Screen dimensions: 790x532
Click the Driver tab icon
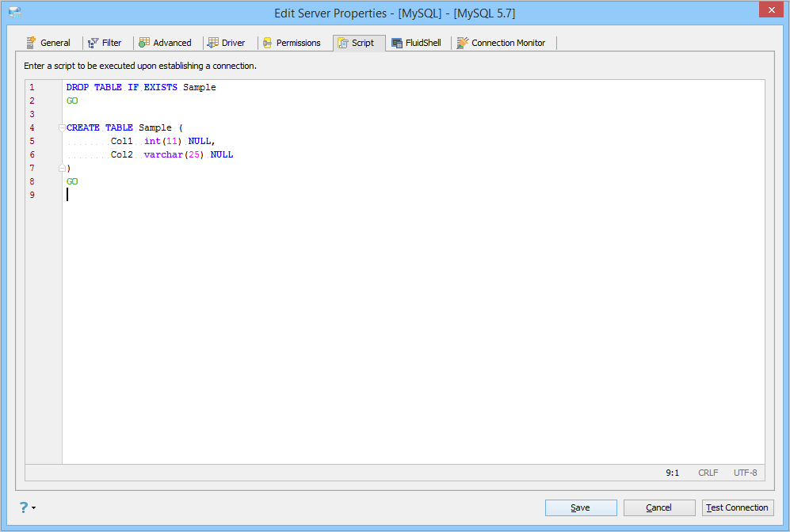[213, 43]
